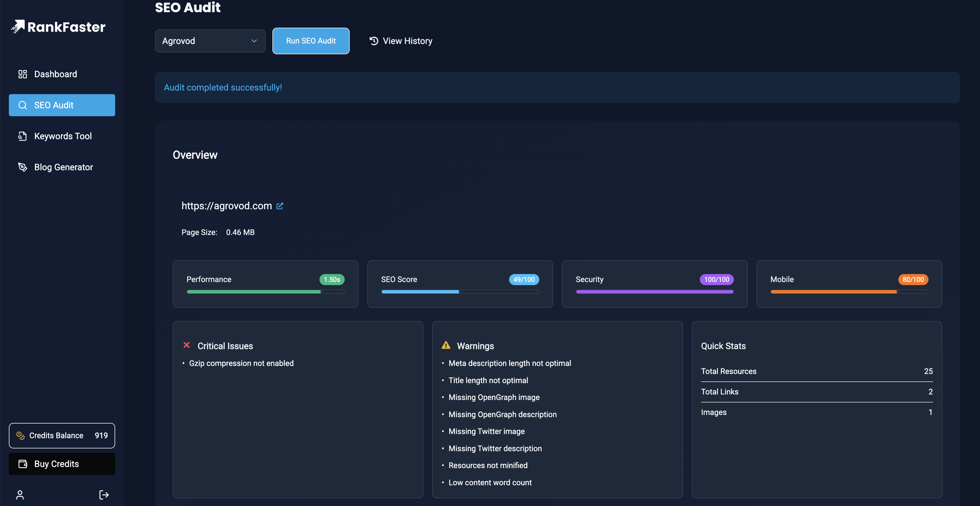Click the SEO Score card label
The width and height of the screenshot is (980, 506).
click(399, 280)
